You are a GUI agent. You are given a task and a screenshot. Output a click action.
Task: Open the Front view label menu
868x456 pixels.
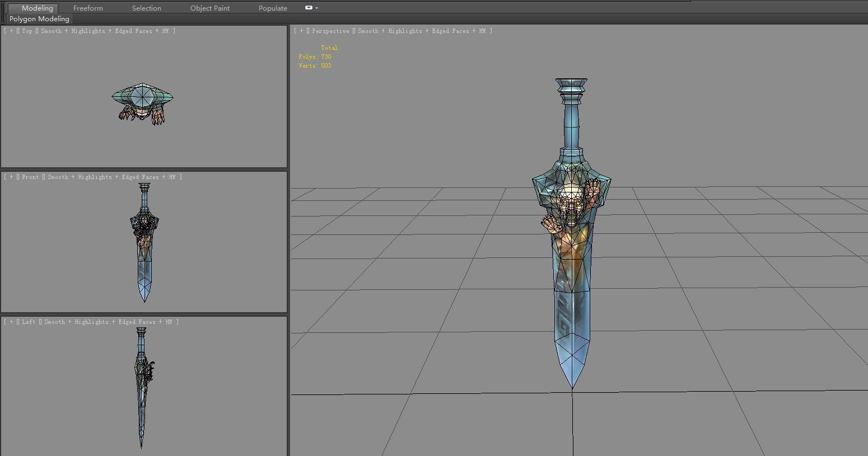click(x=30, y=177)
